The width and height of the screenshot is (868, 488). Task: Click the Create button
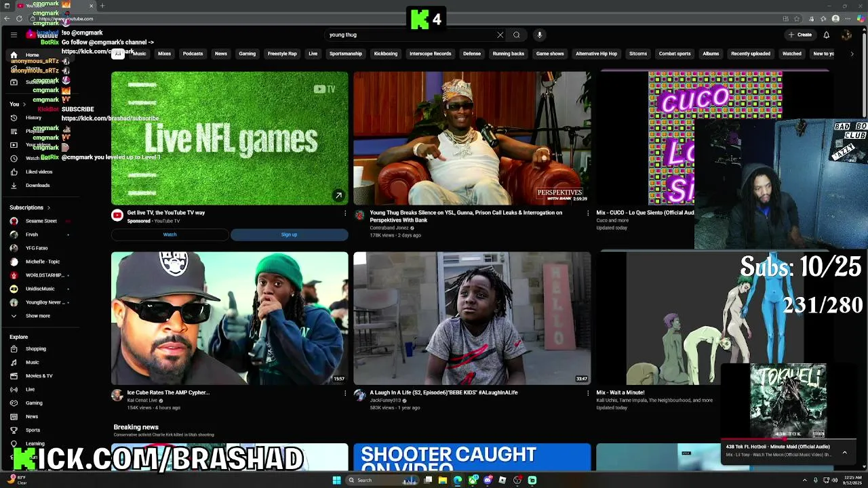click(x=800, y=35)
